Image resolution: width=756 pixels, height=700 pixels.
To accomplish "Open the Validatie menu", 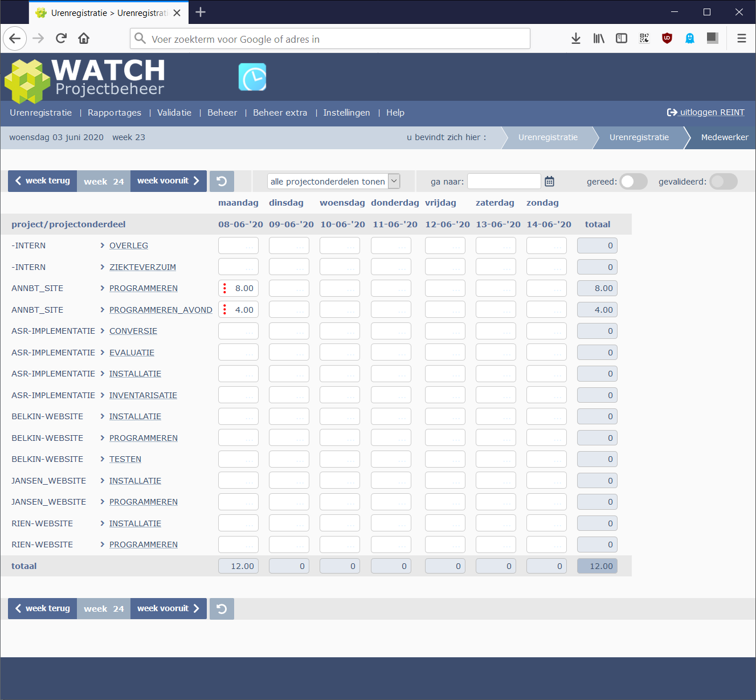I will coord(174,113).
